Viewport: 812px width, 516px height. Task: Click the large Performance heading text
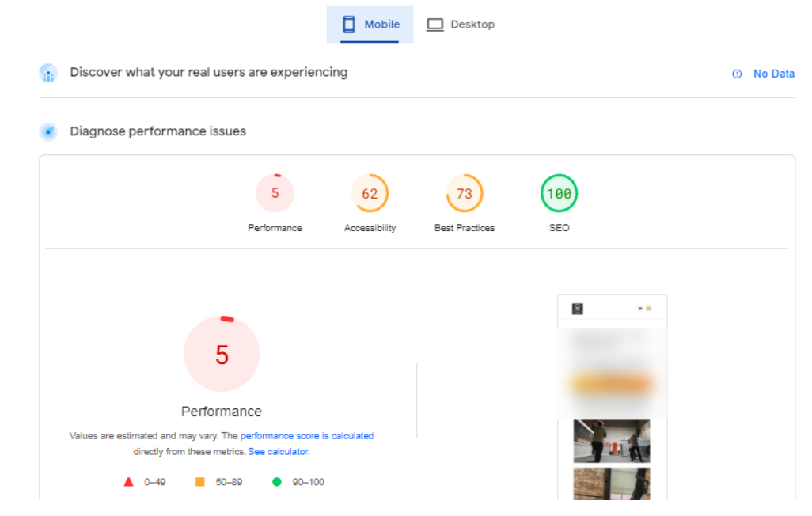click(222, 412)
